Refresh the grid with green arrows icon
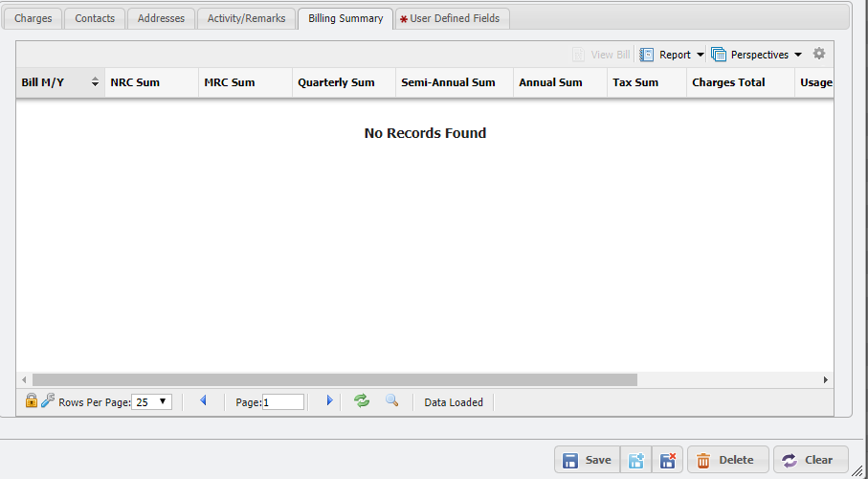This screenshot has width=868, height=479. point(362,401)
